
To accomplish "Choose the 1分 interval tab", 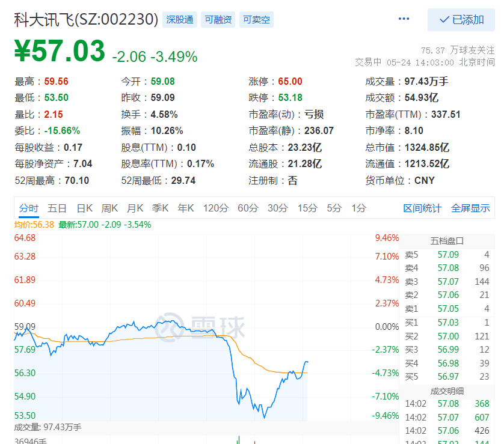I will click(359, 208).
